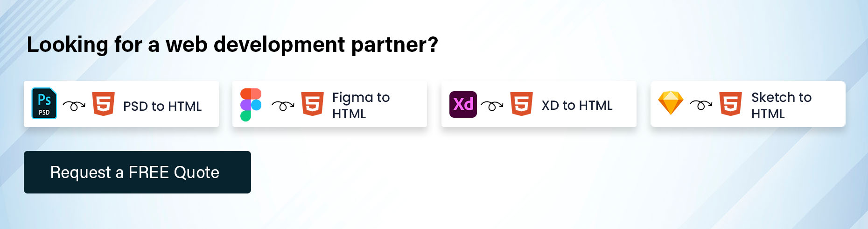Click the Photoshop PSD icon

click(x=44, y=103)
